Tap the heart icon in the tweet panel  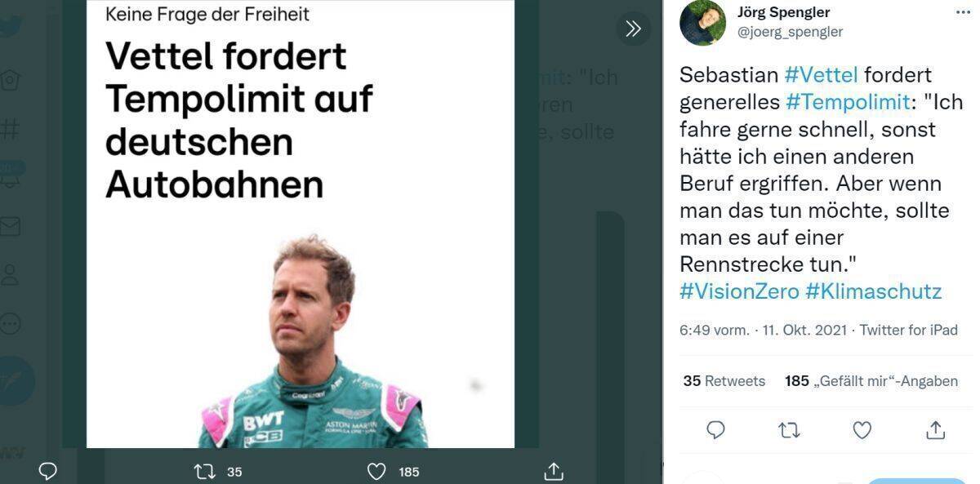(862, 430)
